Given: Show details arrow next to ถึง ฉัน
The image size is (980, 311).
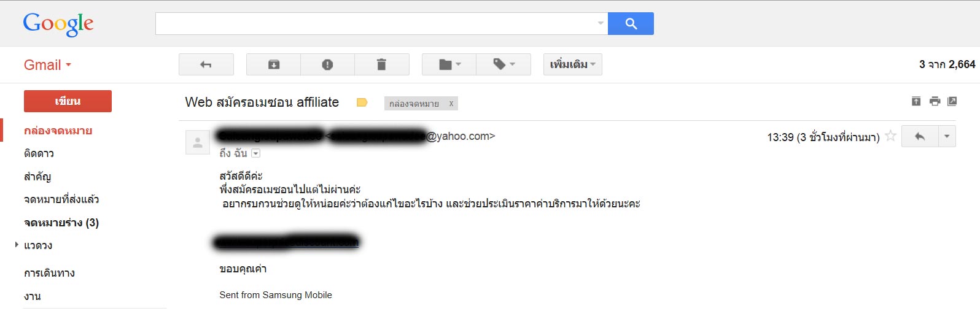Looking at the screenshot, I should click(256, 153).
